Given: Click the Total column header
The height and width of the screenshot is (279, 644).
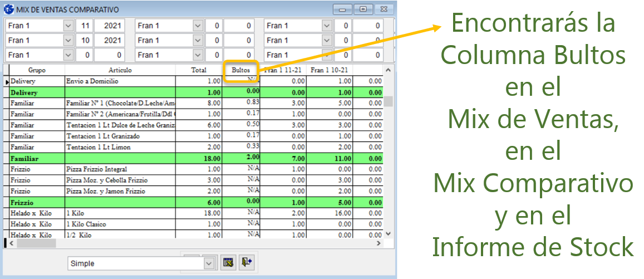Looking at the screenshot, I should 199,70.
